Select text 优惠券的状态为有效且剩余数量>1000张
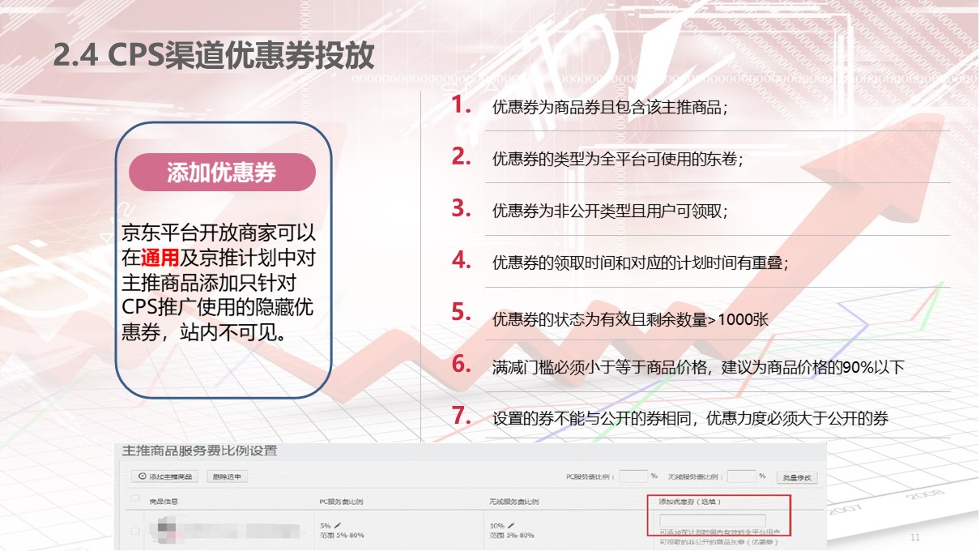 point(630,319)
